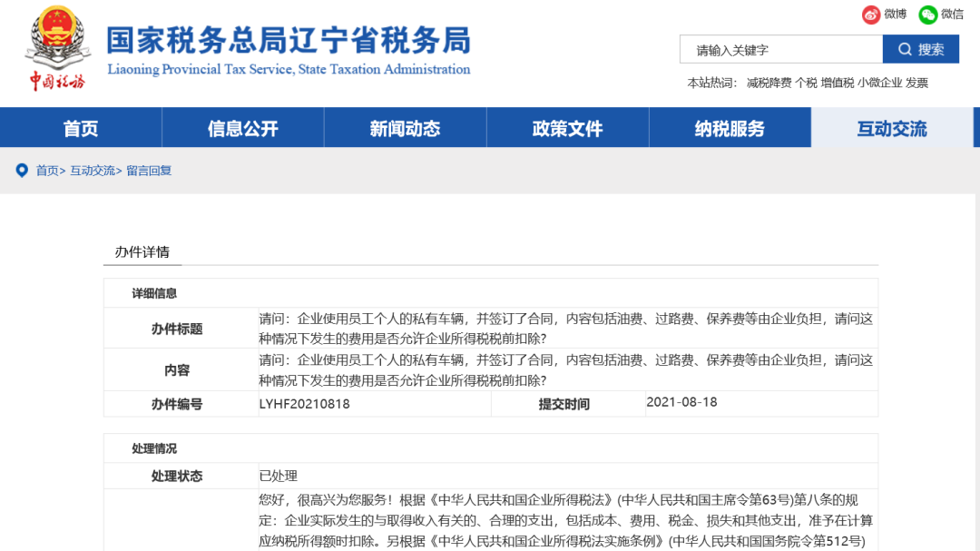This screenshot has width=980, height=551.
Task: Click the 请输入关键字 search input box
Action: 780,48
